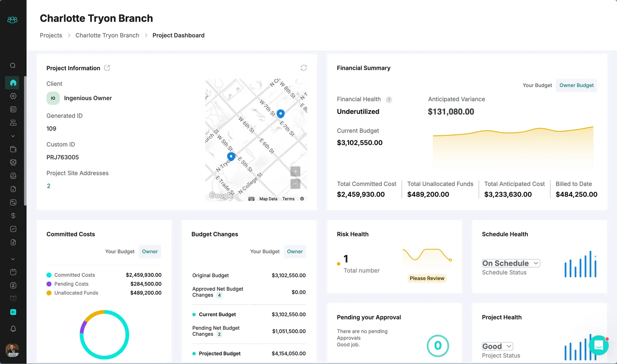
Task: Open Project Information external link icon
Action: pyautogui.click(x=107, y=68)
